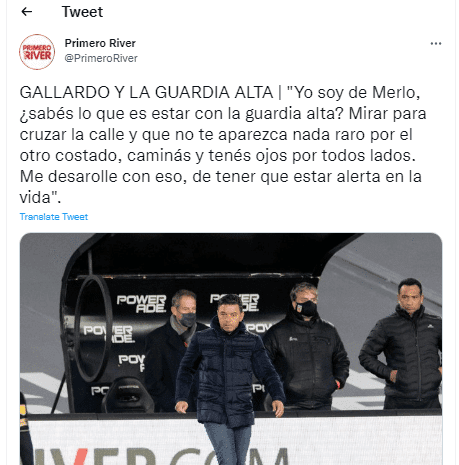The image size is (459, 465).
Task: Click the man standing at the photo's right
Action: point(402,343)
